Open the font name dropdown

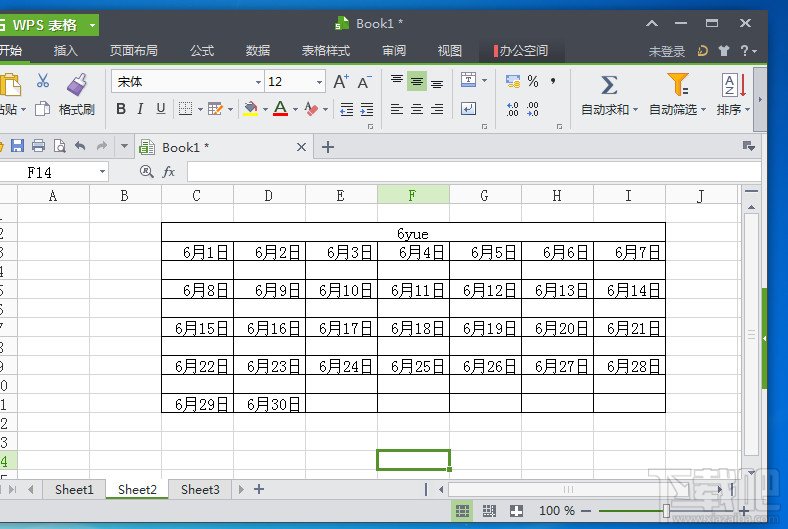pos(258,82)
